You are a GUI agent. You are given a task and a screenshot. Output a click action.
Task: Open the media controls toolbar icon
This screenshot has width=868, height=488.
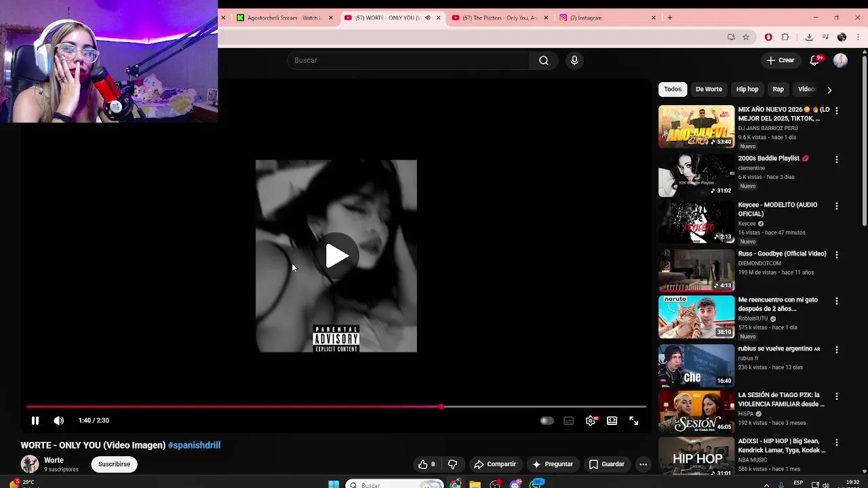pos(825,37)
